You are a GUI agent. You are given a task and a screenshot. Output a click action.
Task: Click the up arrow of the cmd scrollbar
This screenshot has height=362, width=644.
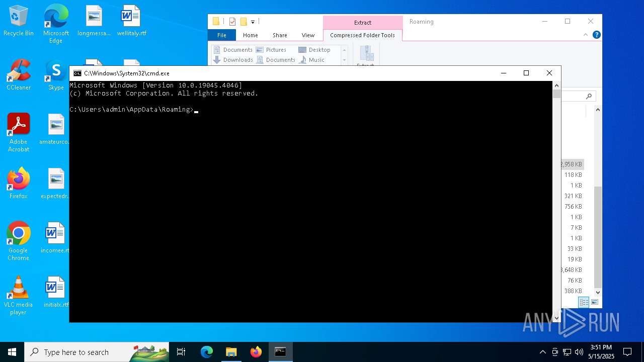[556, 85]
